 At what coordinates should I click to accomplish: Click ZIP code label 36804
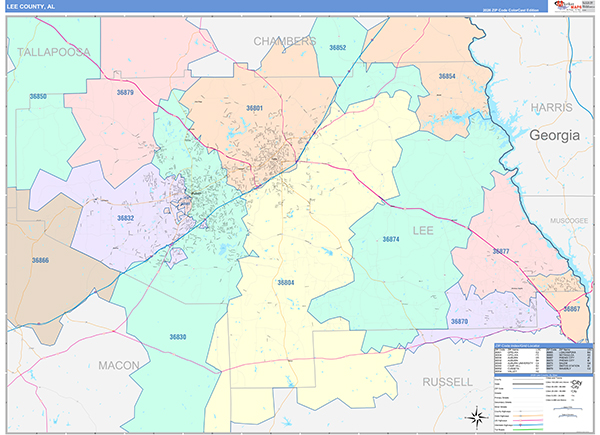[x=286, y=283]
